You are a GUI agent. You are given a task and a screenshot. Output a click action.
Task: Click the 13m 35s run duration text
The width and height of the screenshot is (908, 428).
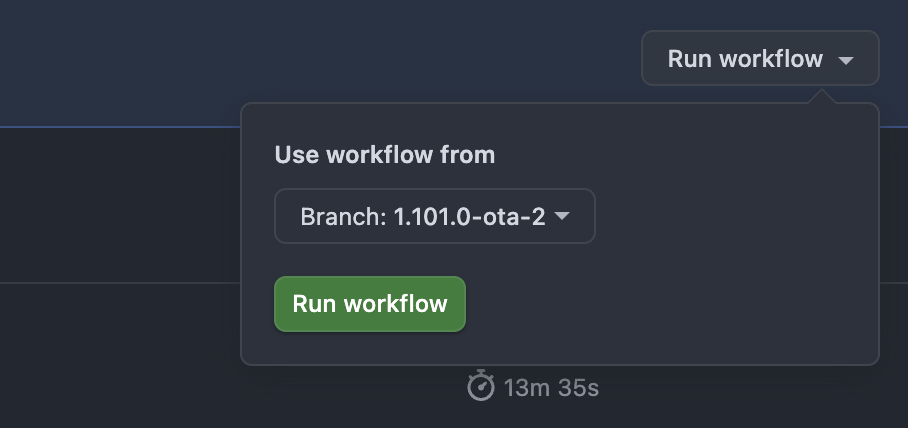(x=551, y=387)
